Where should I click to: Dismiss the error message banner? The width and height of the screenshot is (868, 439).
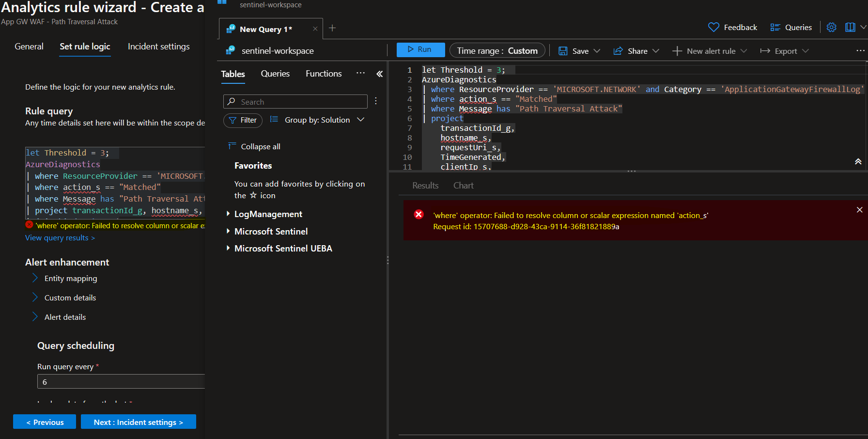click(x=860, y=210)
